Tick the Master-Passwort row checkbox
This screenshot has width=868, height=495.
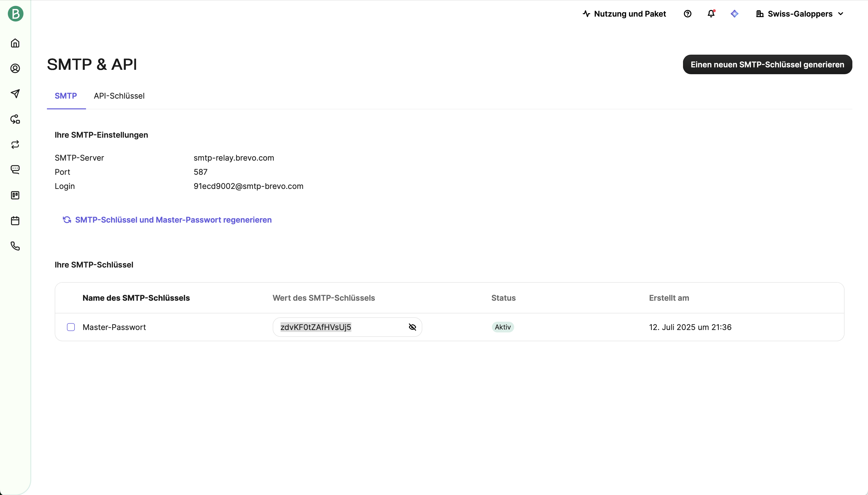click(71, 327)
